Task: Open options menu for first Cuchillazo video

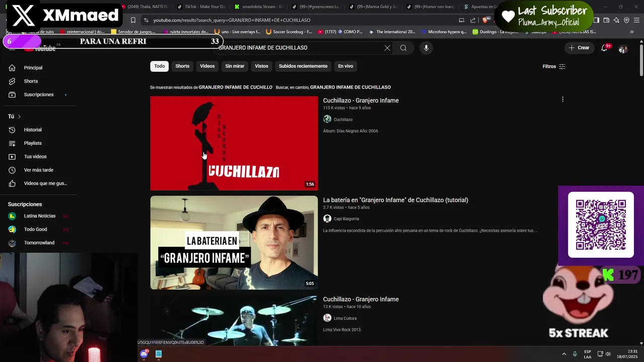Action: [562, 100]
